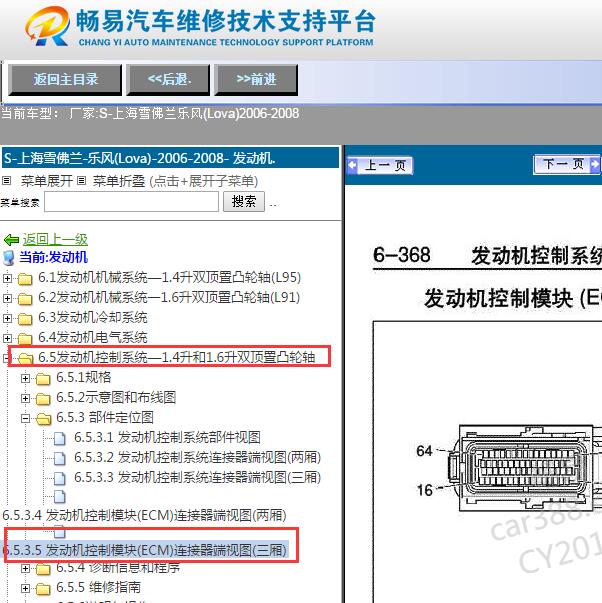This screenshot has height=603, width=602.
Task: Click 6.5发动机控制系统 tree label
Action: click(177, 357)
